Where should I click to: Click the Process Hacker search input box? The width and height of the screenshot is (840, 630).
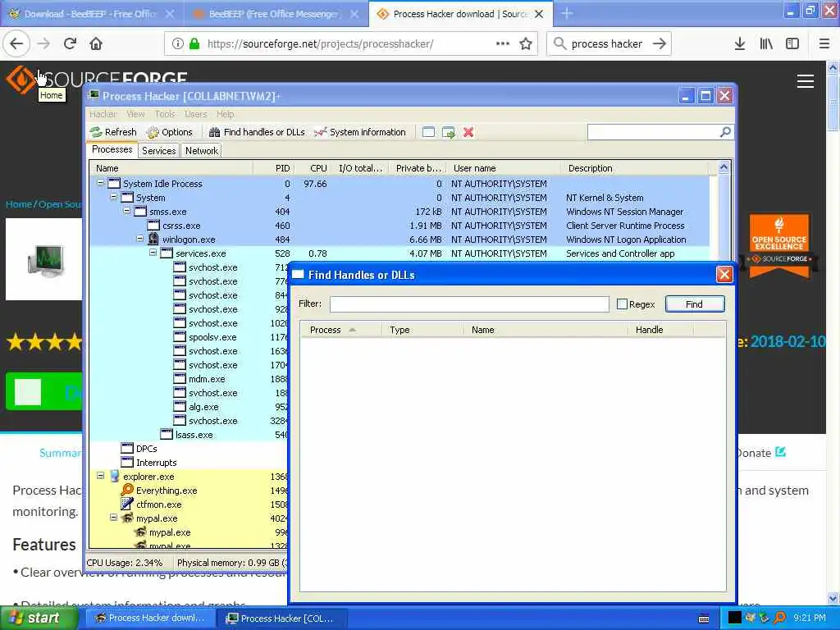(x=653, y=132)
